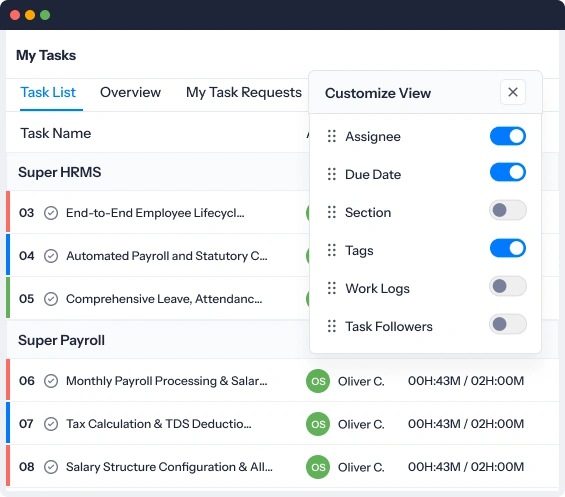Collapse the Super Payroll group header
Screen dimensions: 565x497
[61, 340]
